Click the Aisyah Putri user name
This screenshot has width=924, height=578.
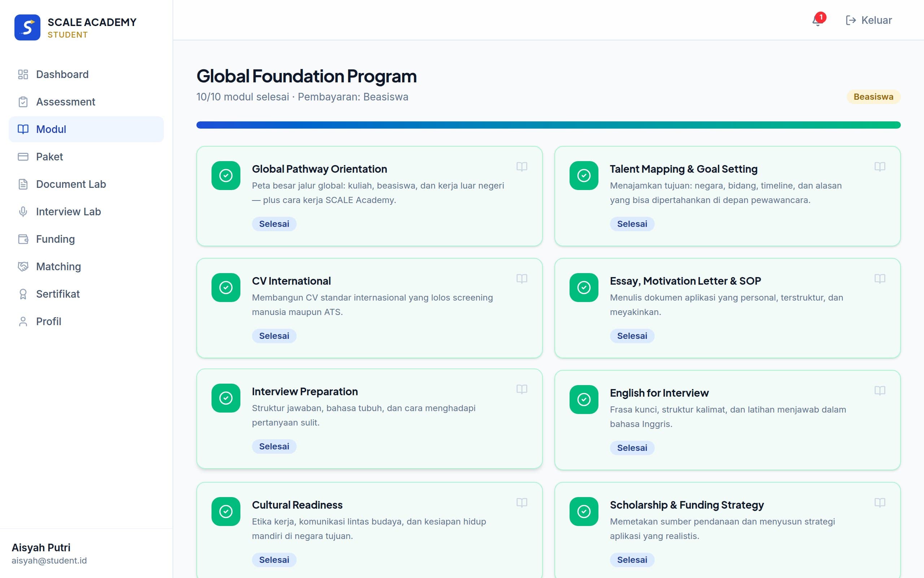pyautogui.click(x=41, y=548)
